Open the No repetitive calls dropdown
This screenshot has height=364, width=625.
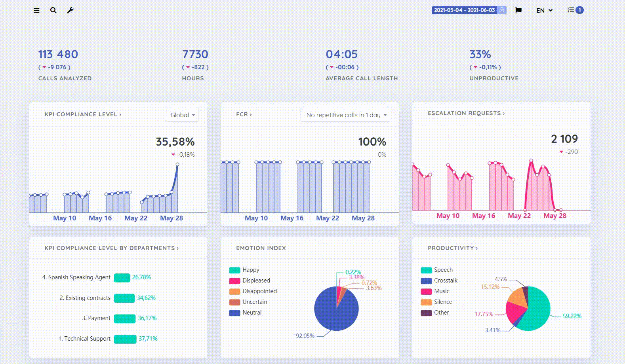pyautogui.click(x=345, y=115)
